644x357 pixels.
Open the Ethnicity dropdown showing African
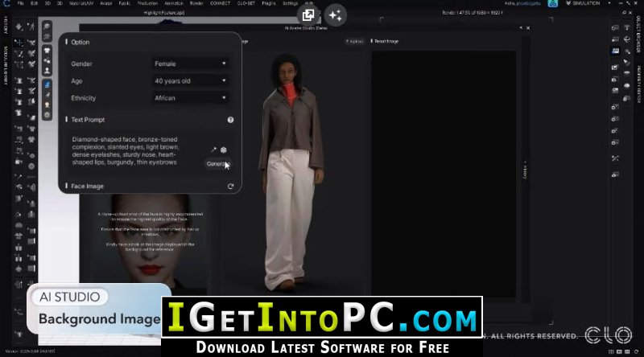coord(190,98)
